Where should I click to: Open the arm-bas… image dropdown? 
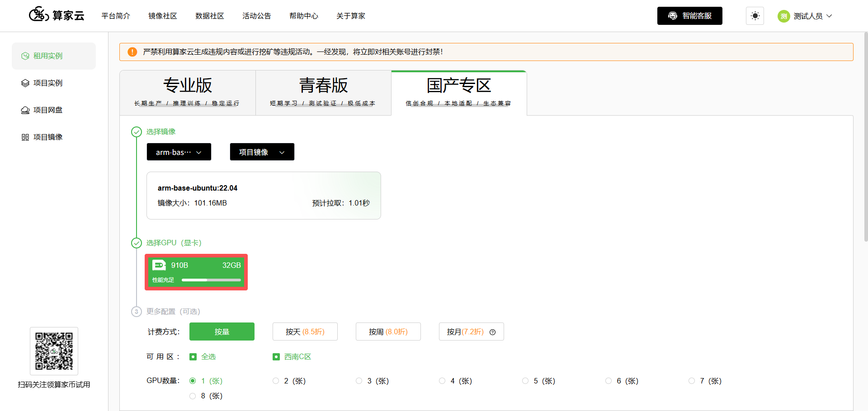tap(179, 152)
